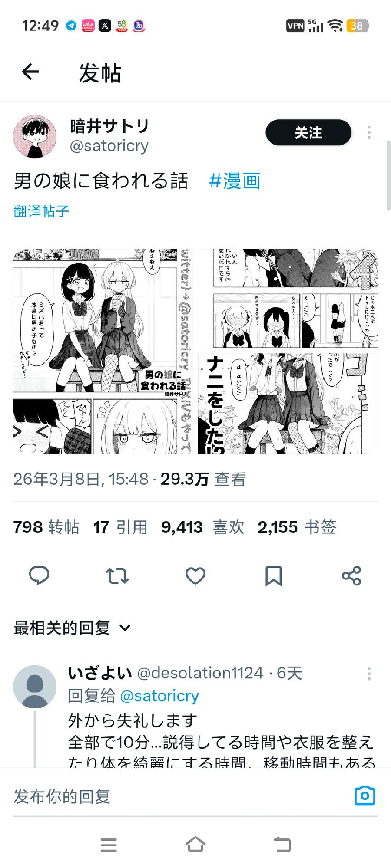Screen dimensions: 391x868
Task: Tap the share icon
Action: (x=352, y=576)
